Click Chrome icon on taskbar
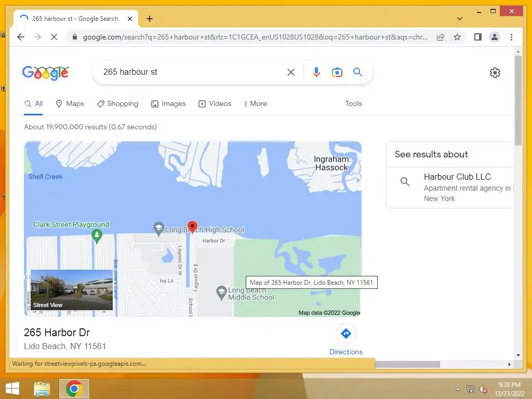This screenshot has height=399, width=532. coord(74,389)
